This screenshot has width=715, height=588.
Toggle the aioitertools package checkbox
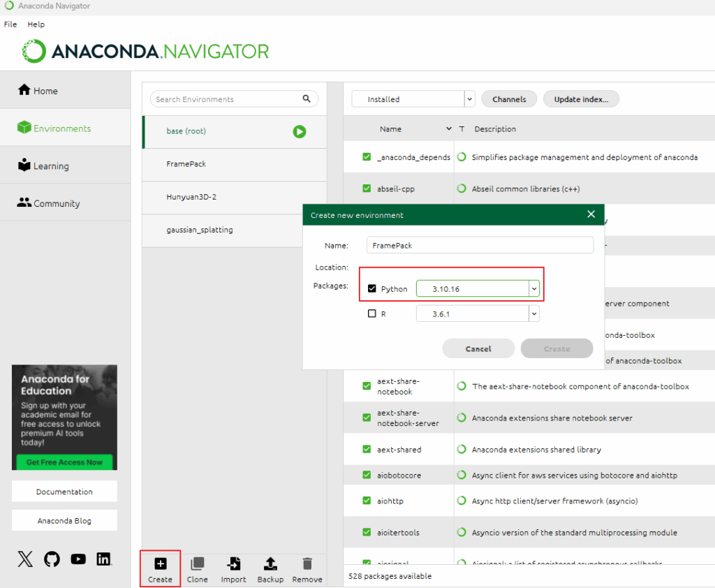coord(367,532)
